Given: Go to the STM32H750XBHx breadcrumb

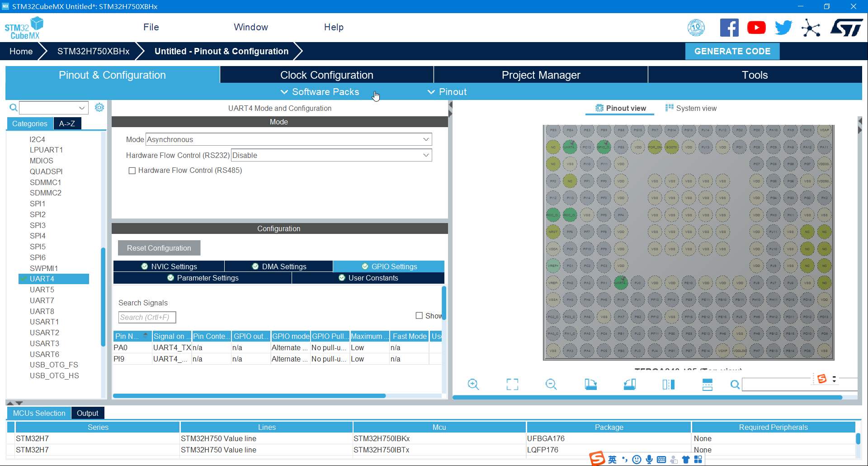Looking at the screenshot, I should (x=93, y=51).
